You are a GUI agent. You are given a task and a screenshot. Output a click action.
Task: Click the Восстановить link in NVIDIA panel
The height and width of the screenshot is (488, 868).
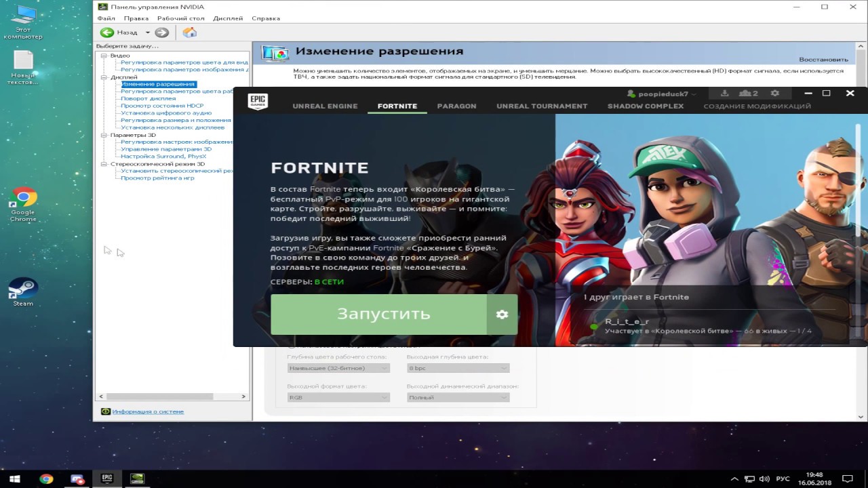pyautogui.click(x=823, y=60)
